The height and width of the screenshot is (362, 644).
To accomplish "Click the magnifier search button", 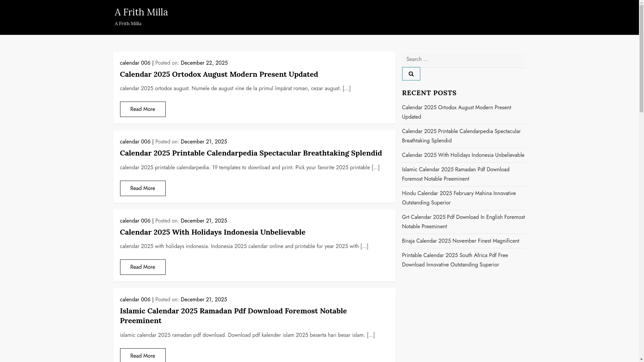I will click(x=411, y=74).
